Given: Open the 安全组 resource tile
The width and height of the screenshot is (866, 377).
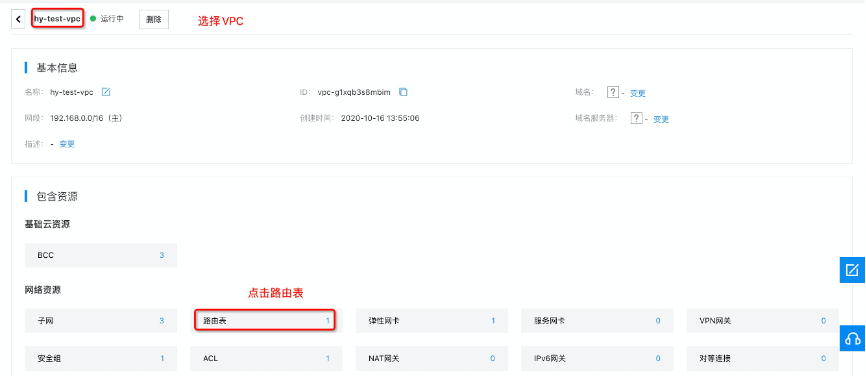Looking at the screenshot, I should pos(101,358).
